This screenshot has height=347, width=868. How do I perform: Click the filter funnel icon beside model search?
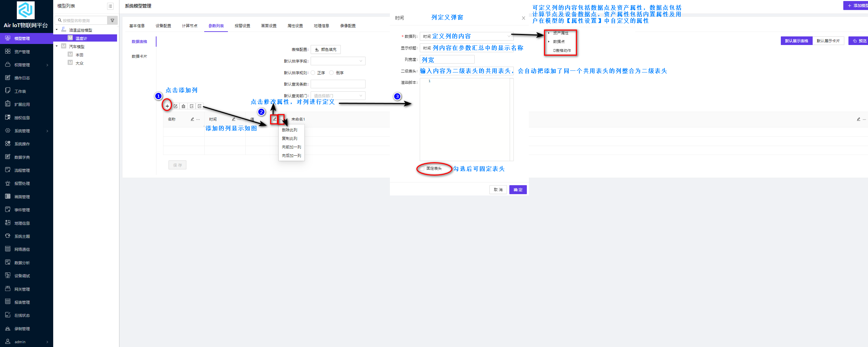coord(112,21)
